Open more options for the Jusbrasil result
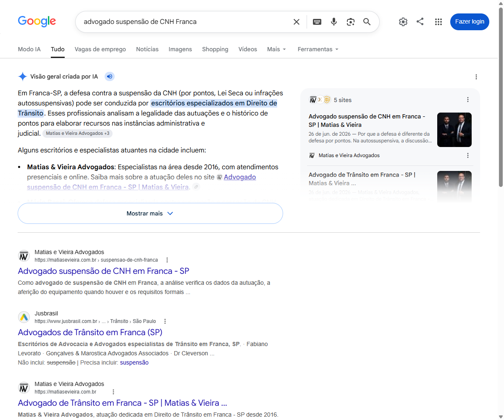 tap(165, 321)
